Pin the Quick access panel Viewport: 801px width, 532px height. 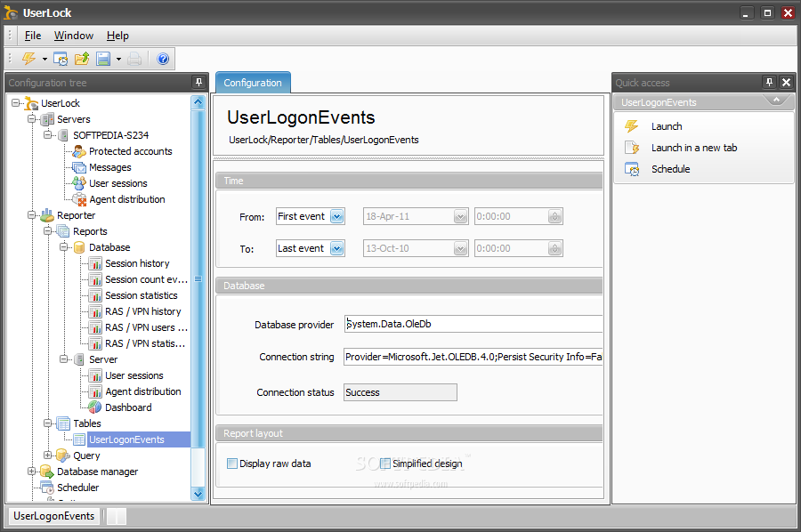769,82
